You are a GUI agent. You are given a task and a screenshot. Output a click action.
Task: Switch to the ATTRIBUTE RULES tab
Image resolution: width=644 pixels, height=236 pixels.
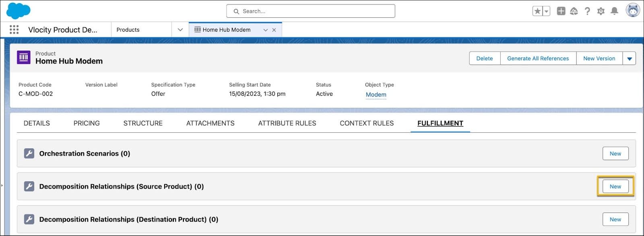[287, 123]
